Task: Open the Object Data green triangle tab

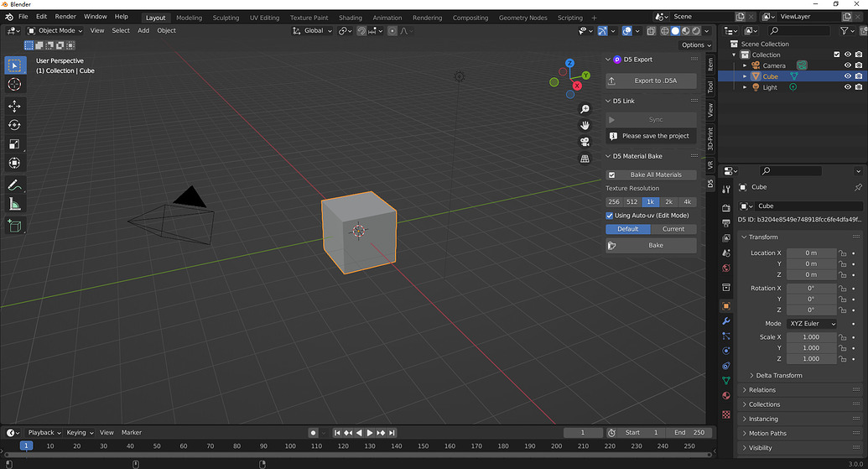Action: pos(725,380)
